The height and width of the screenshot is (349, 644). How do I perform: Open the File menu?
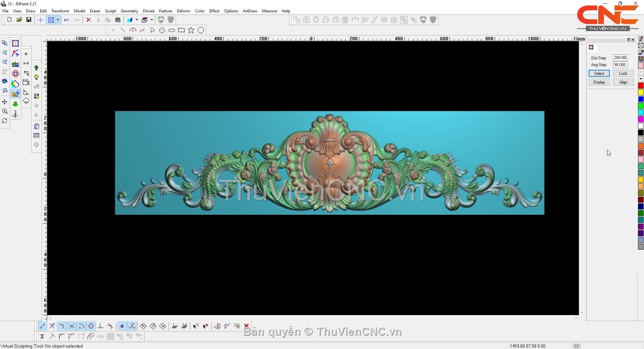pos(5,11)
